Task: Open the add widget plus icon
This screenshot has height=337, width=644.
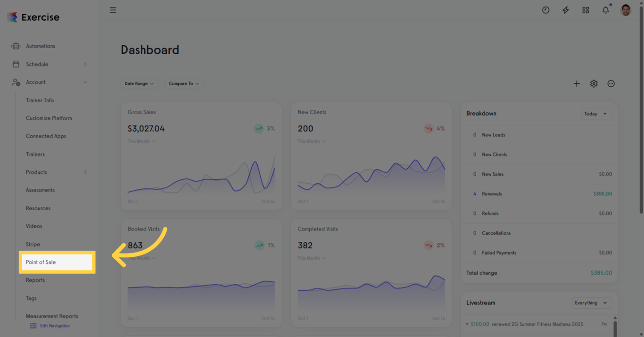Action: 577,83
